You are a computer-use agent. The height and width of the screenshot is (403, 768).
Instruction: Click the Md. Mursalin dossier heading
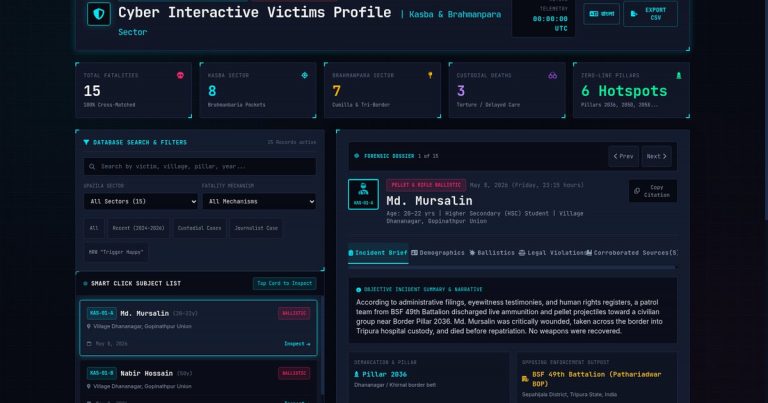click(430, 201)
